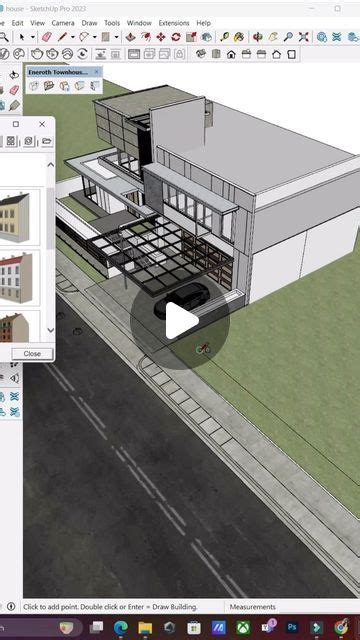Viewport: 360px width, 640px height.
Task: Expand the Select tool dropdown arrow
Action: [32, 37]
